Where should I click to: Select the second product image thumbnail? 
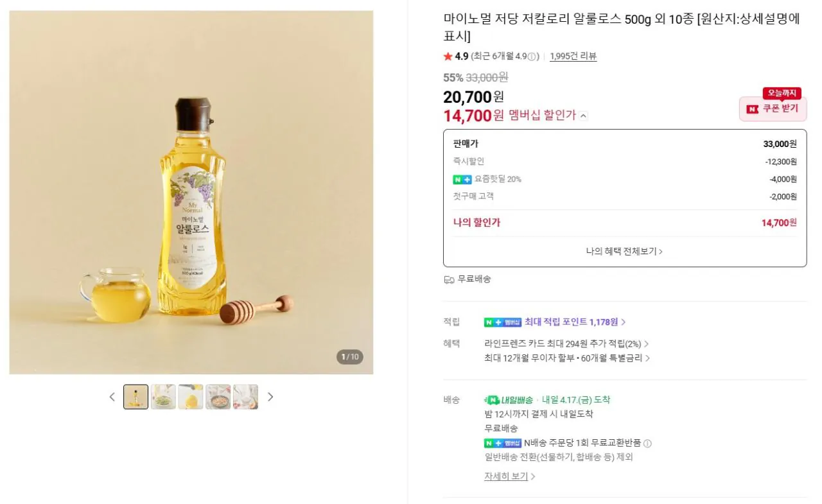click(x=163, y=396)
